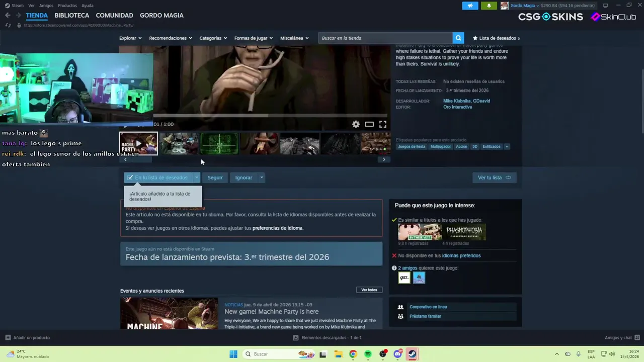This screenshot has width=644, height=362.
Task: Reload the store page
Action: [8, 25]
